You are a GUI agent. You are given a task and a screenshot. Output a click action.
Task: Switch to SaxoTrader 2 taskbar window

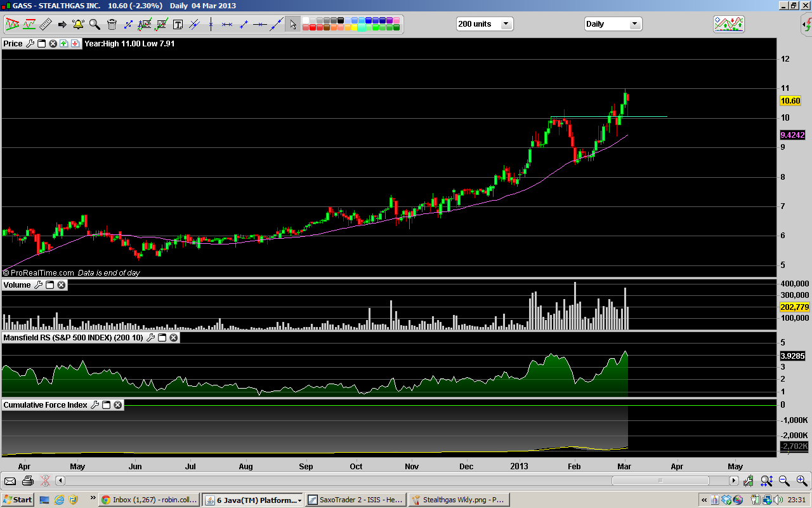click(355, 500)
